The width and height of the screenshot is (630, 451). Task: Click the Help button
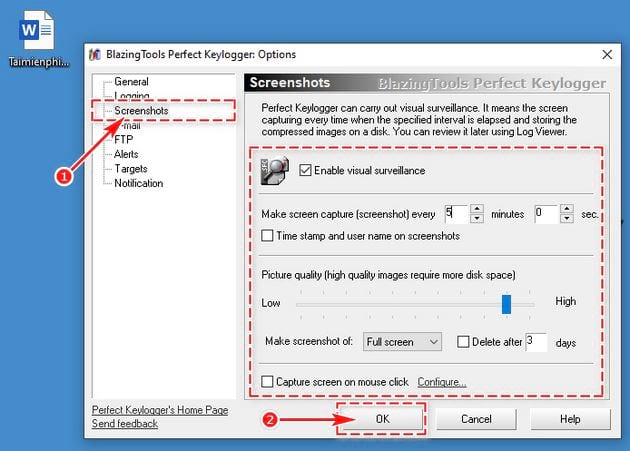tap(570, 419)
